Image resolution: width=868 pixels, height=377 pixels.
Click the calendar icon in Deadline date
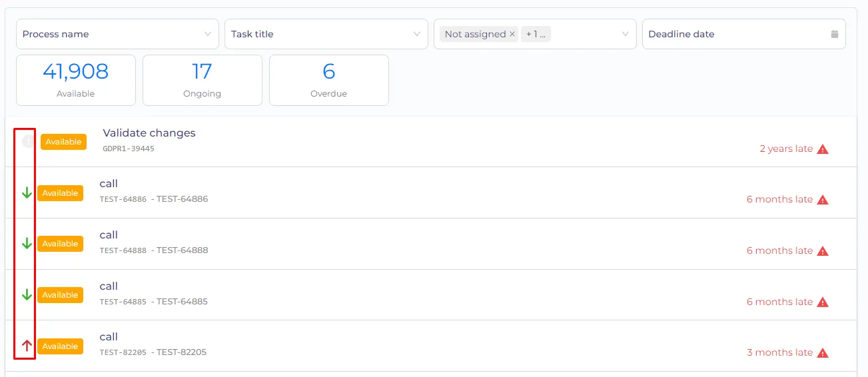click(x=835, y=34)
